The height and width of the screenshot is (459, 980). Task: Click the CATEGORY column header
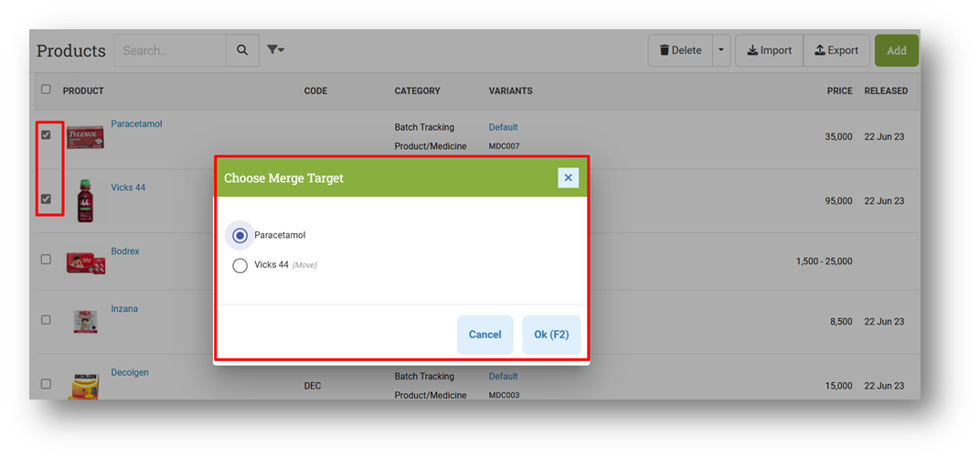[418, 91]
